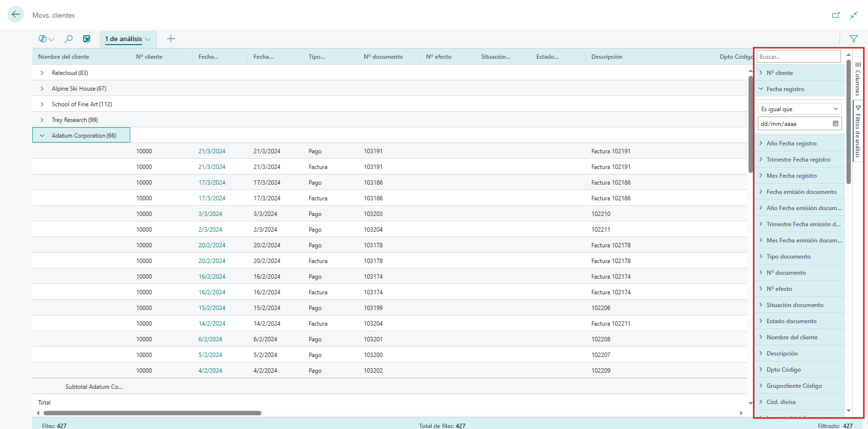Image resolution: width=868 pixels, height=429 pixels.
Task: Open the page in a new window
Action: (x=836, y=15)
